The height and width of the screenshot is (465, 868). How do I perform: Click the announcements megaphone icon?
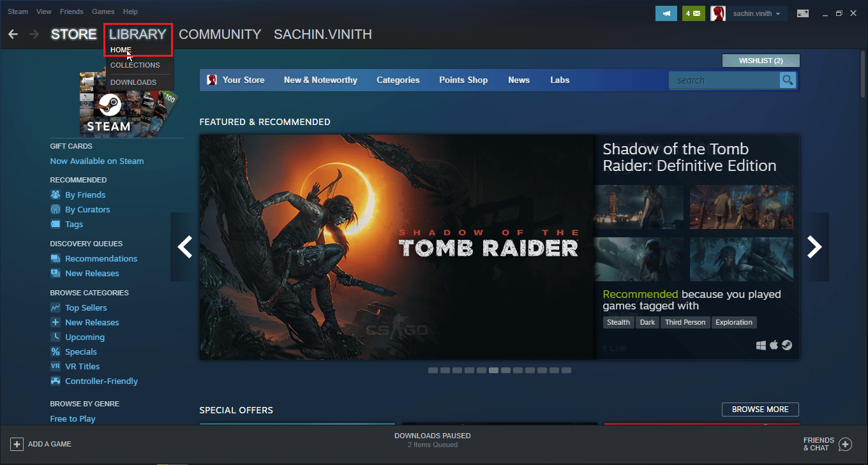tap(666, 13)
